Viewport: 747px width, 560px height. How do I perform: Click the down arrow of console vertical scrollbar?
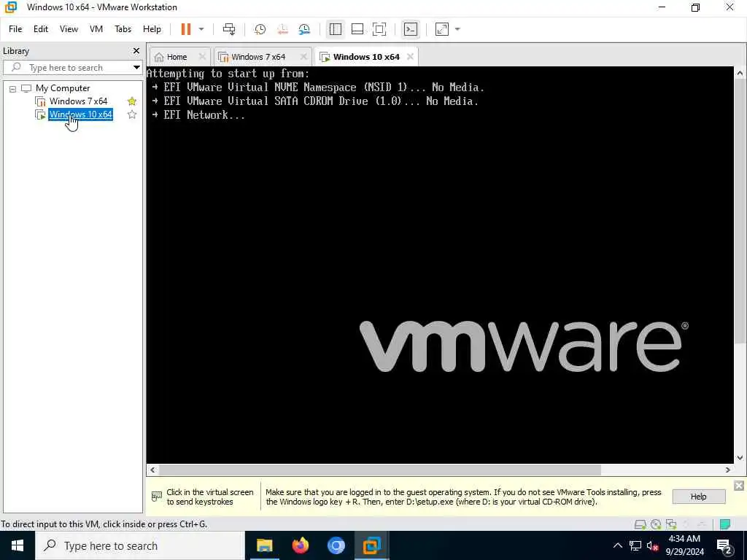click(x=740, y=458)
